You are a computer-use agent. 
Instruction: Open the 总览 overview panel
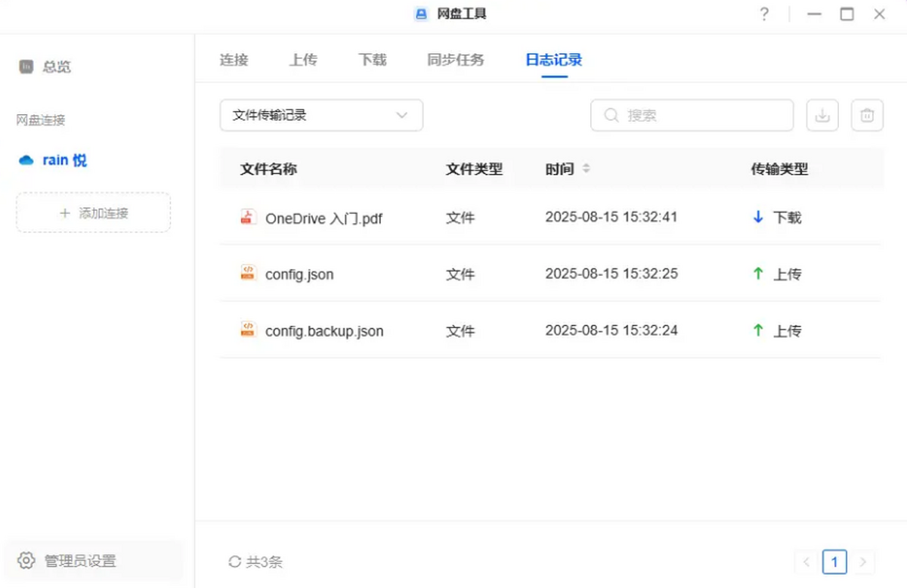coord(45,67)
